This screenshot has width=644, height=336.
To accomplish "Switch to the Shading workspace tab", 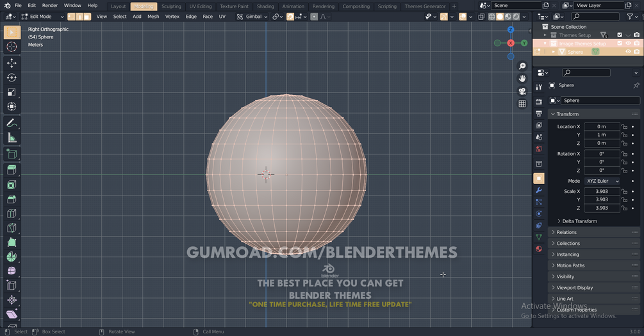I will pyautogui.click(x=265, y=6).
